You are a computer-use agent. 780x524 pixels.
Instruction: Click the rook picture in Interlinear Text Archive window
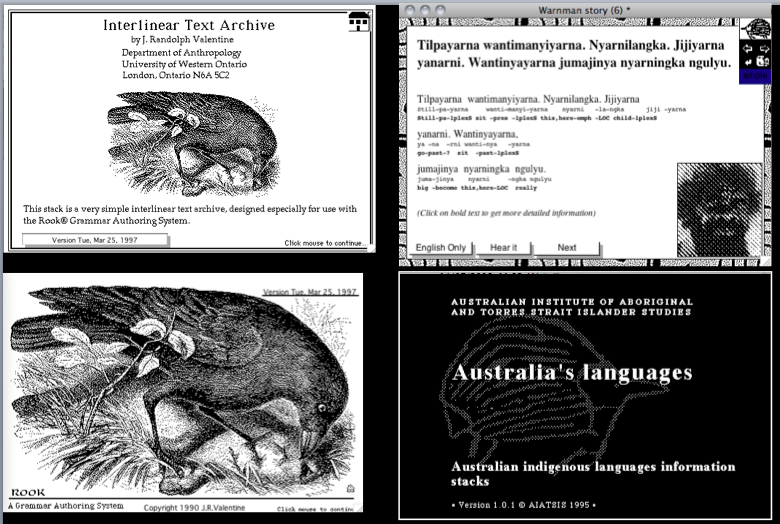(x=193, y=143)
